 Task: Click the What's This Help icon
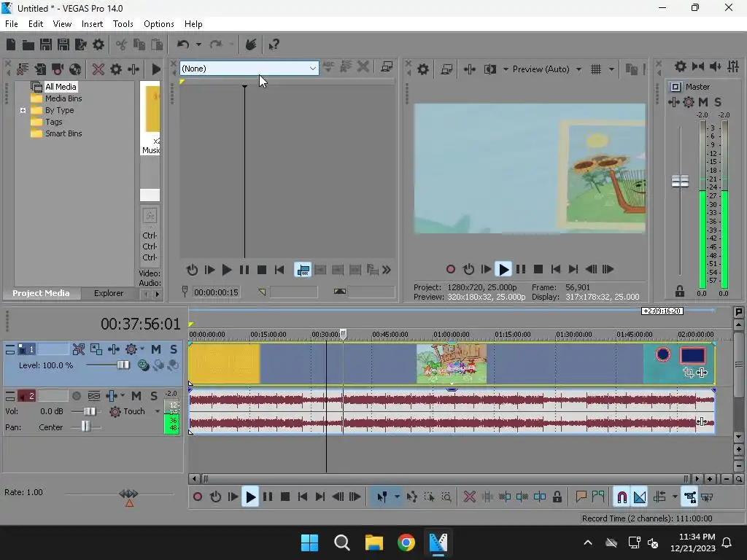point(274,44)
